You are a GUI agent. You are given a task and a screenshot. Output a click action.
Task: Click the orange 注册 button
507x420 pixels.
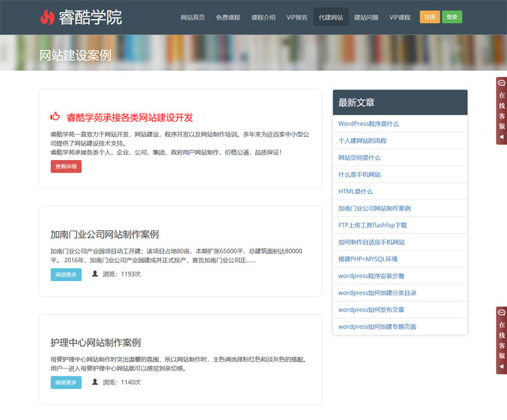click(x=430, y=17)
